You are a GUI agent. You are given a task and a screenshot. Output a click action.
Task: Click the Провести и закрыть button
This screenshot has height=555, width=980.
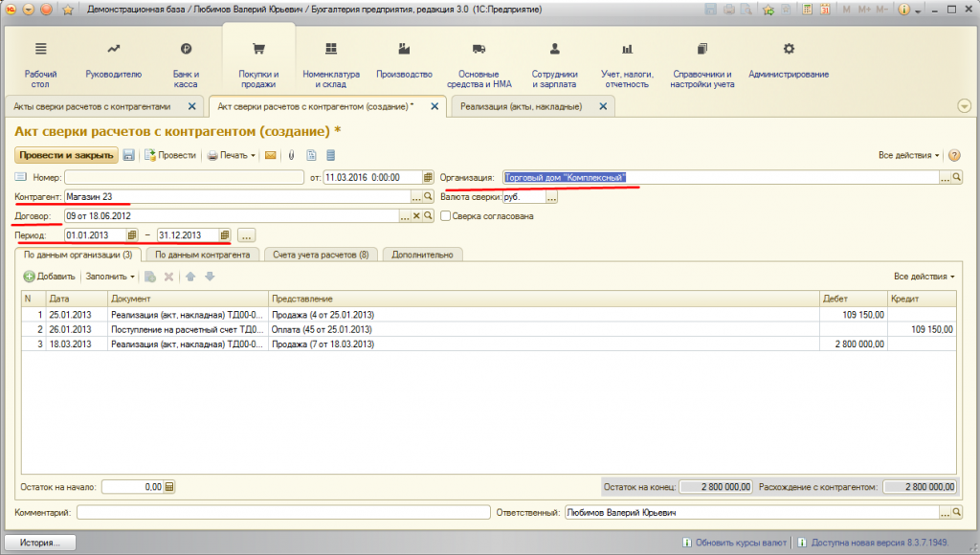(x=65, y=155)
